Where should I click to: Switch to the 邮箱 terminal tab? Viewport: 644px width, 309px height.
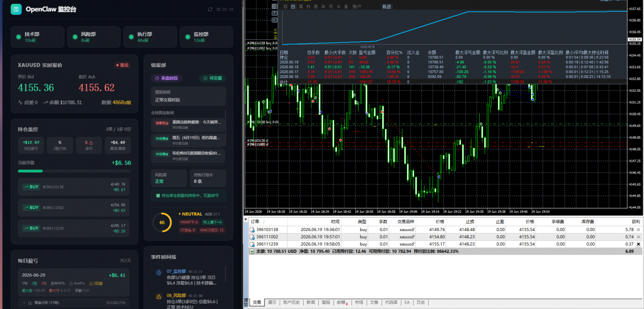click(x=342, y=303)
